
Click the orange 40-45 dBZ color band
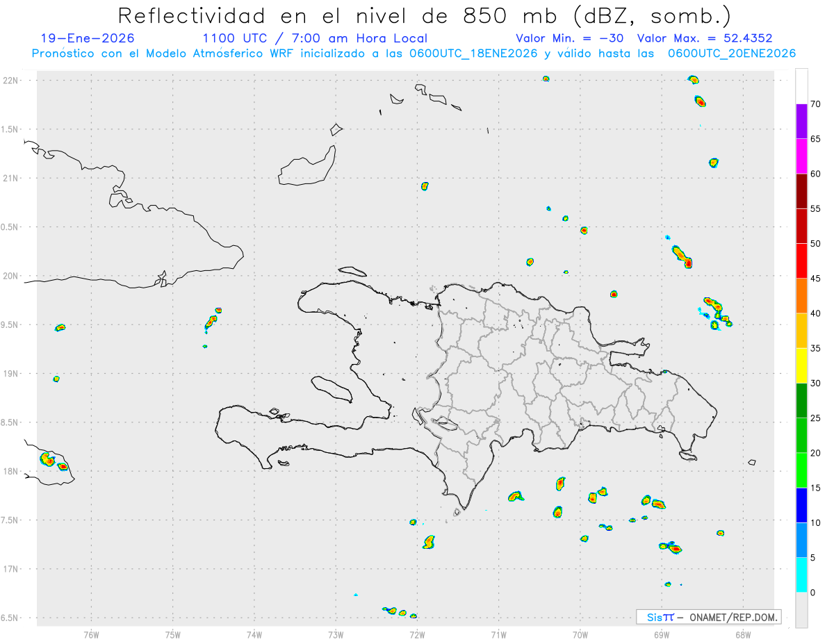coord(802,296)
